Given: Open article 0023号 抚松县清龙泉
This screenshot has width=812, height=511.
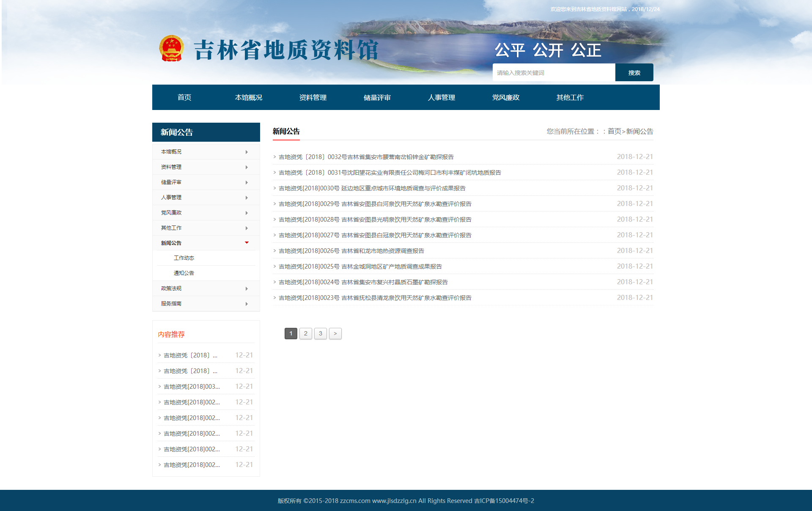Looking at the screenshot, I should 375,298.
